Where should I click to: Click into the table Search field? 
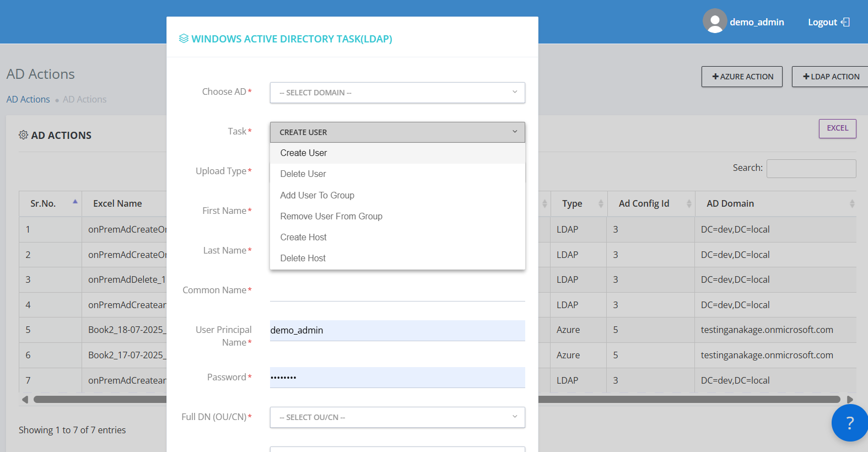pyautogui.click(x=811, y=169)
